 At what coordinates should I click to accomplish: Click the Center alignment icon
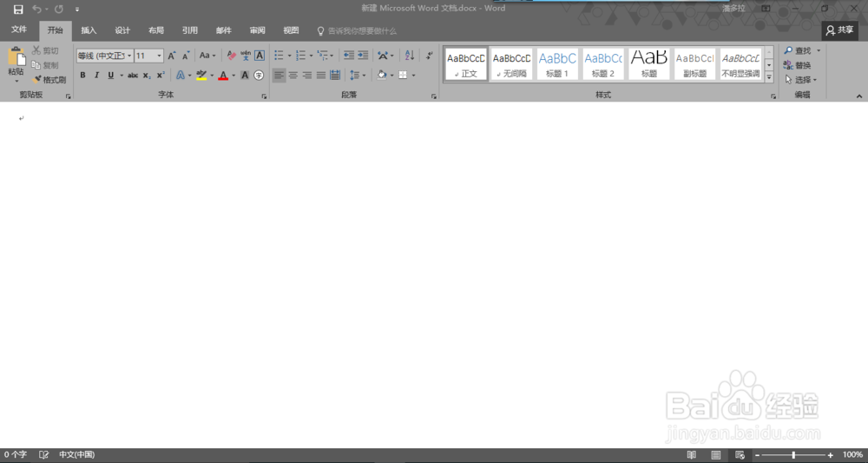293,75
